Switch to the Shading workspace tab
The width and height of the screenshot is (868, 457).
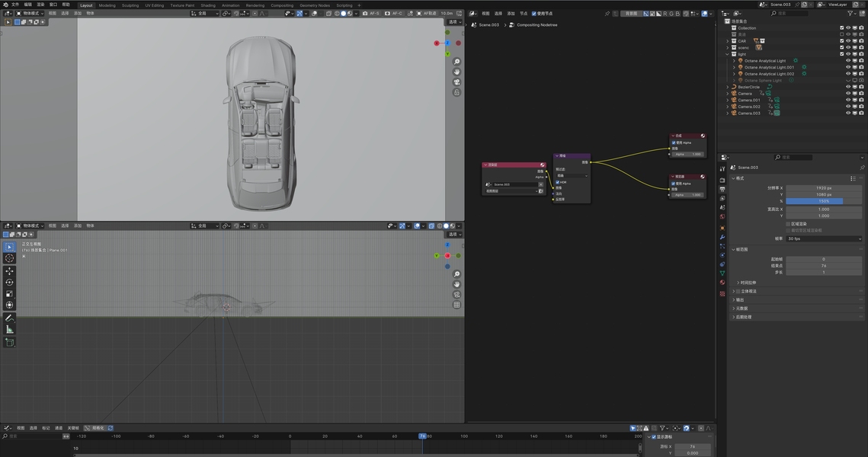click(x=208, y=5)
